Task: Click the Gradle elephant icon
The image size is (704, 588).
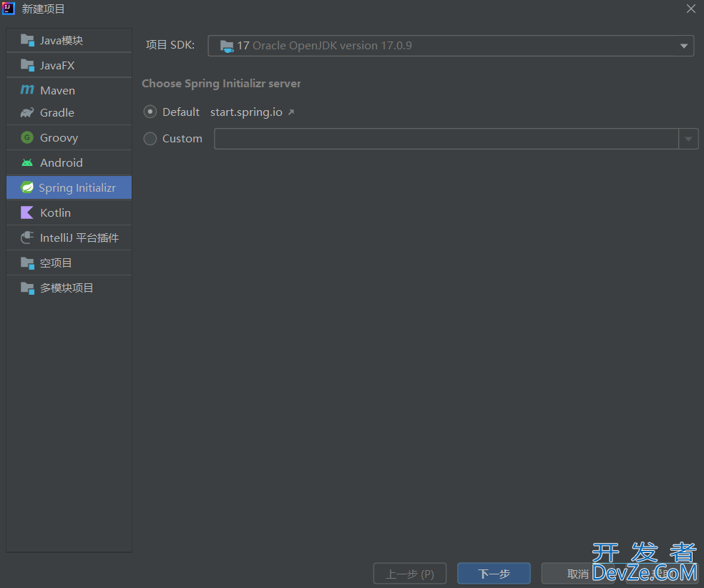Action: point(27,112)
